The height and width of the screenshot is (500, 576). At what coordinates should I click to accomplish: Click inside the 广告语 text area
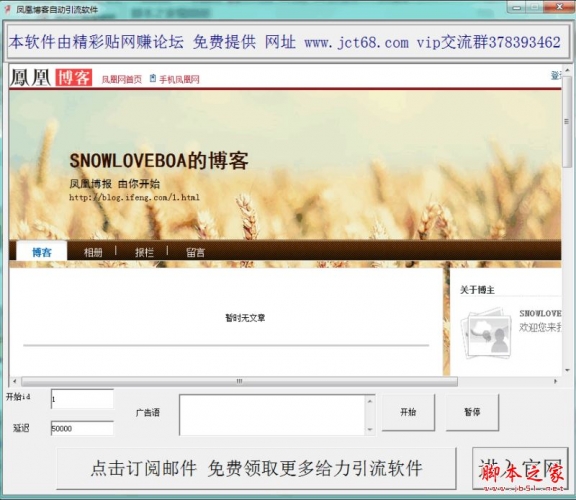[x=272, y=415]
